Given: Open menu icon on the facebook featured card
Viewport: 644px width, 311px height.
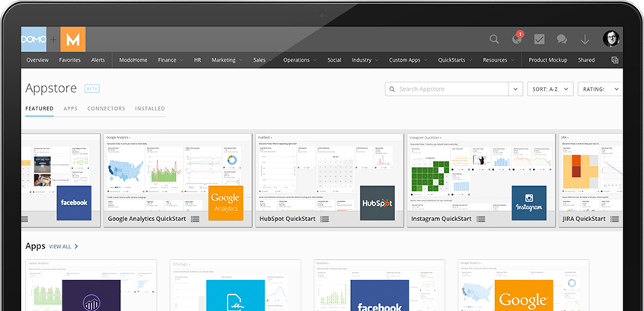Looking at the screenshot, I should tap(24, 220).
